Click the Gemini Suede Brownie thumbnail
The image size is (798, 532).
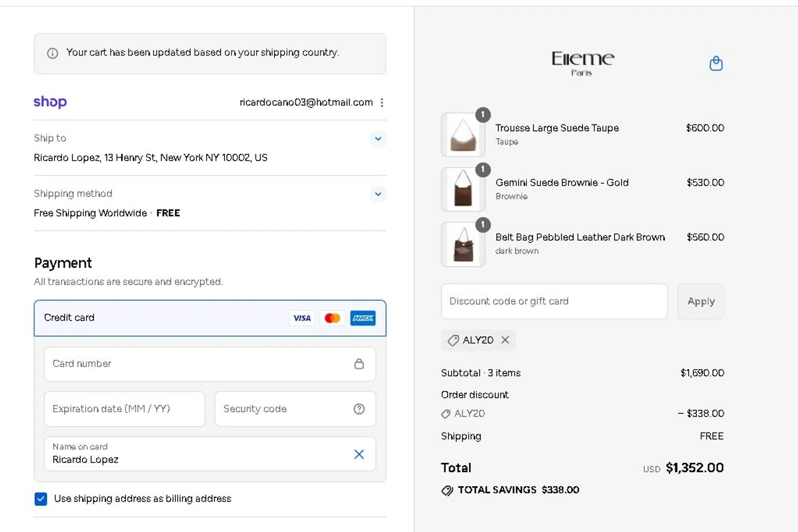pos(463,189)
